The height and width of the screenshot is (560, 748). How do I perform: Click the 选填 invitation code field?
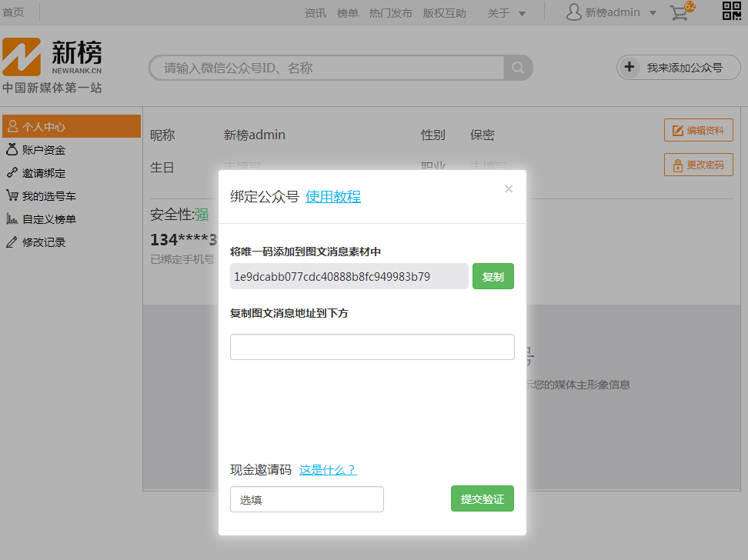(307, 499)
